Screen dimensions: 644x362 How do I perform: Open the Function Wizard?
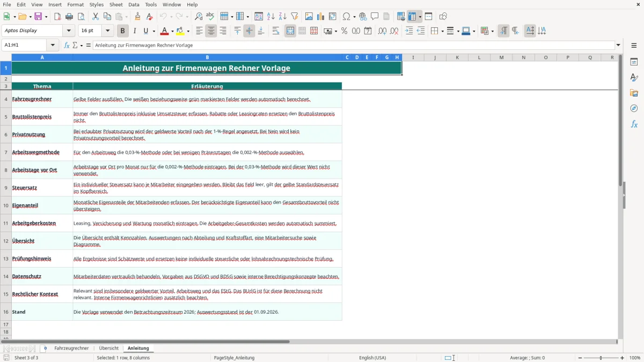point(67,45)
